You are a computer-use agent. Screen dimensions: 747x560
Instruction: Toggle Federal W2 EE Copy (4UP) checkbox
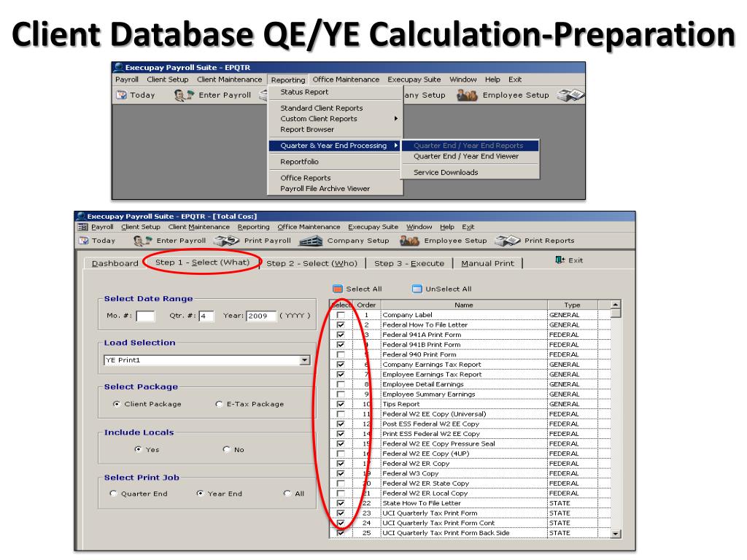coord(341,454)
